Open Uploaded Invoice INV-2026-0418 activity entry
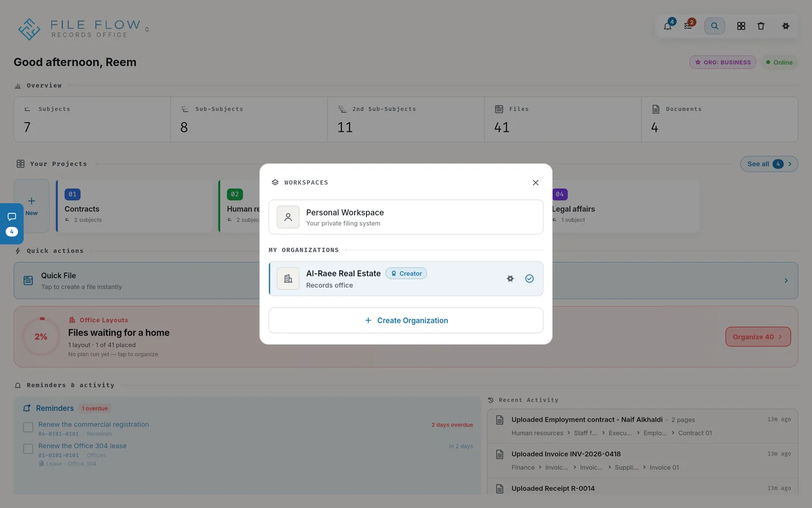Image resolution: width=812 pixels, height=508 pixels. pyautogui.click(x=642, y=461)
